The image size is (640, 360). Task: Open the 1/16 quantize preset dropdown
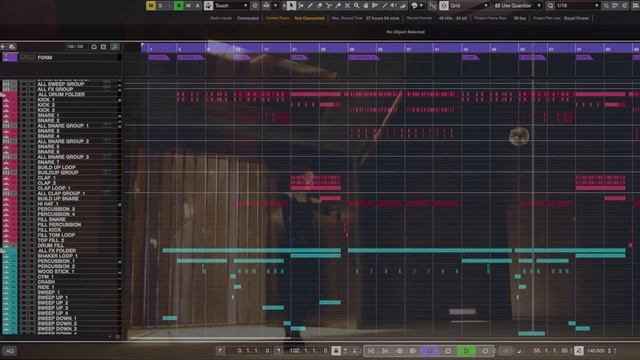click(578, 5)
